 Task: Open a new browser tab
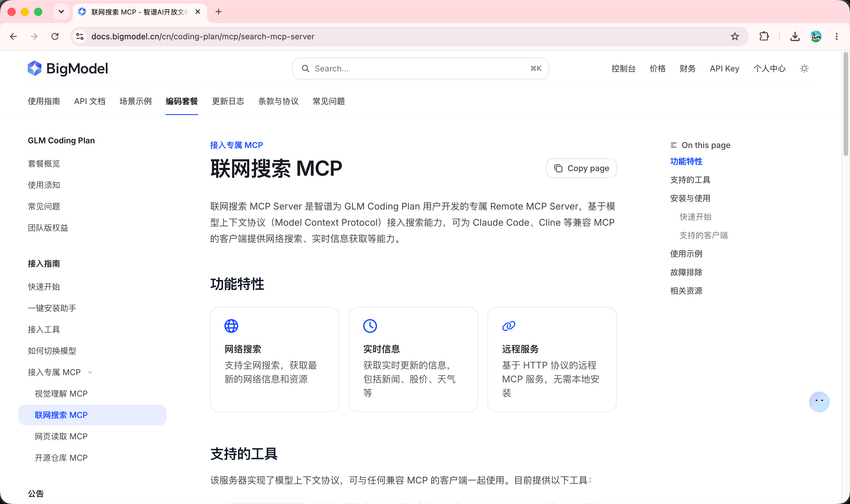pyautogui.click(x=219, y=12)
